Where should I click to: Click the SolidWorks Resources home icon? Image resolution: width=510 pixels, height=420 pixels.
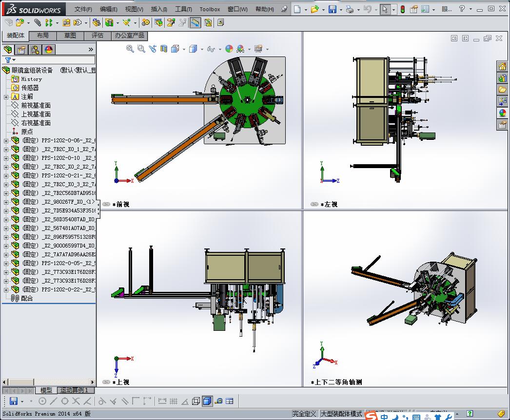click(x=503, y=66)
